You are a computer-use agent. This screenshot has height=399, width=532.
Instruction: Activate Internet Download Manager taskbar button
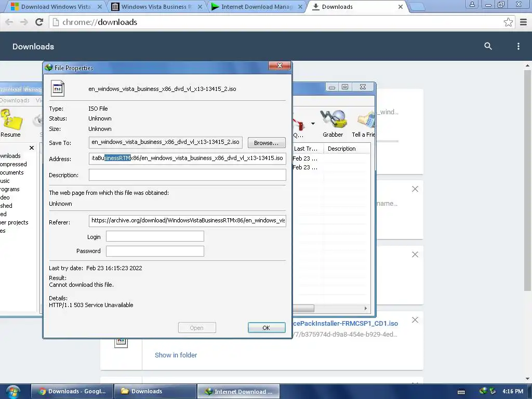(x=238, y=392)
